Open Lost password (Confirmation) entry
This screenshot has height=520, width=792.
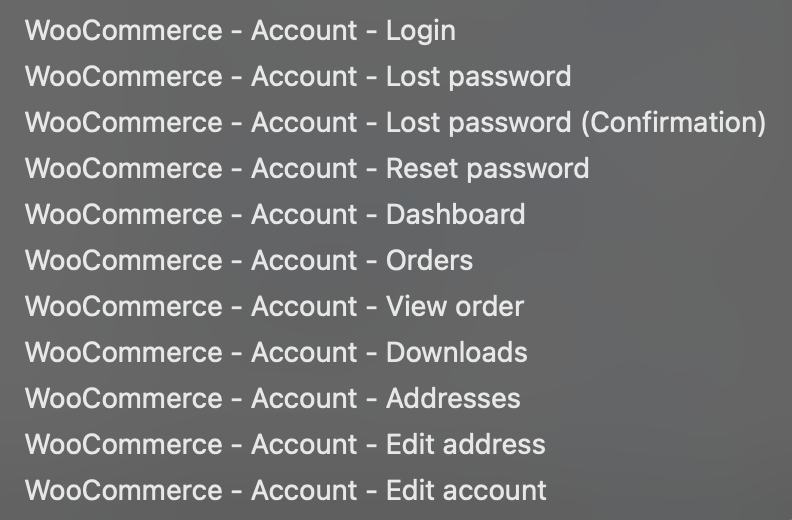click(395, 122)
